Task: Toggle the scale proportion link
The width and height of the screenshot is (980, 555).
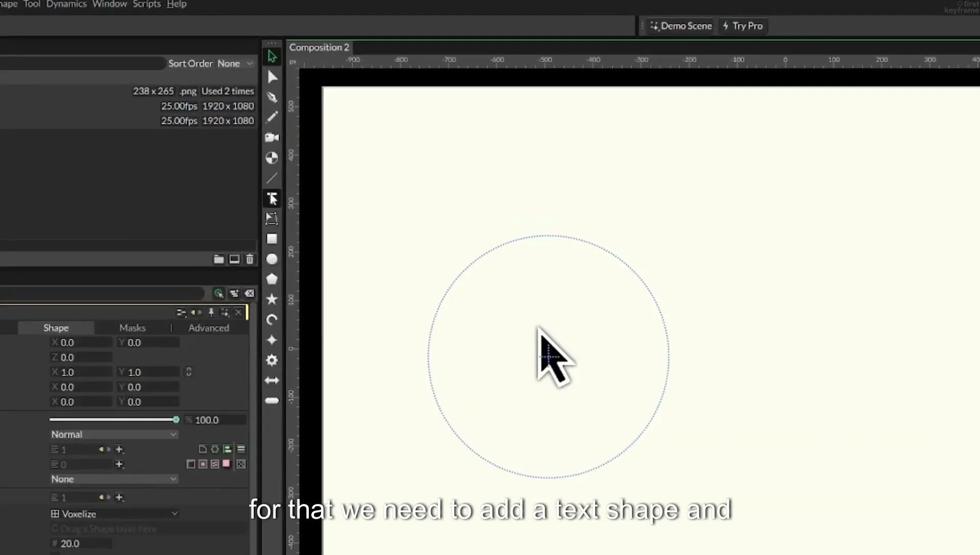Action: pyautogui.click(x=188, y=372)
